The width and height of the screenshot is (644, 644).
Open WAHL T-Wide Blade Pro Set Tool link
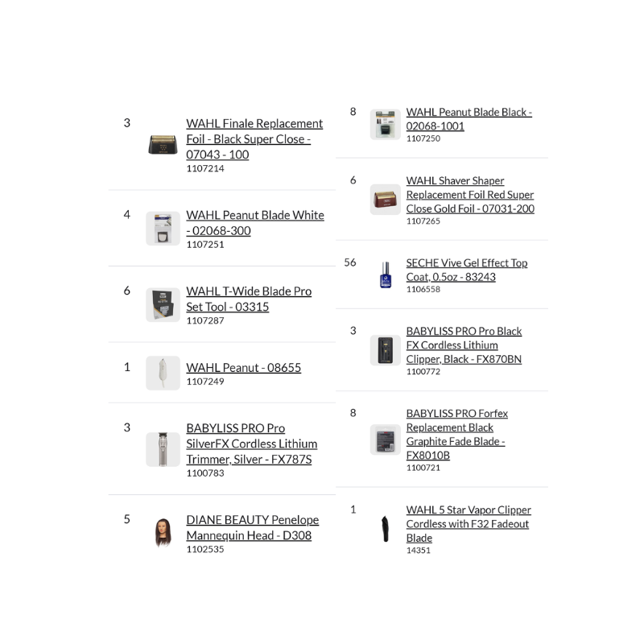248,299
